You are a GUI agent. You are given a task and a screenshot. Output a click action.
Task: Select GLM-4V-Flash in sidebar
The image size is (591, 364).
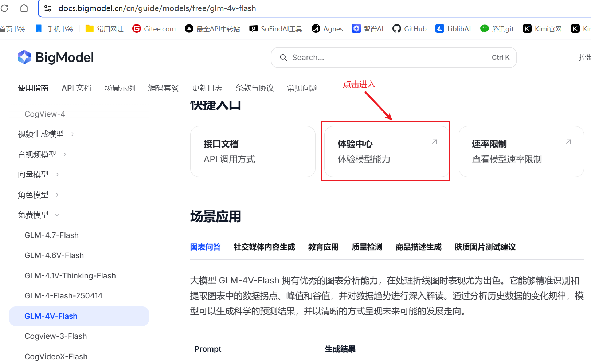click(79, 316)
